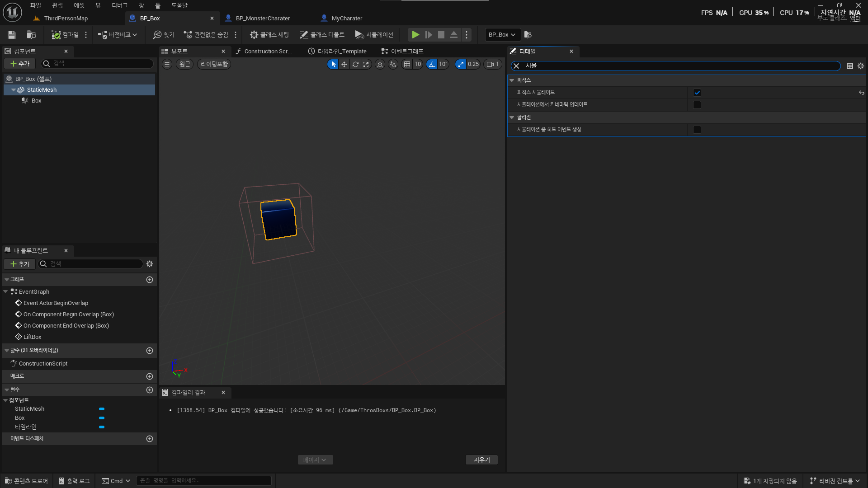Viewport: 868px width, 488px height.
Task: Open the BP_Box debug object dropdown
Action: click(x=502, y=35)
